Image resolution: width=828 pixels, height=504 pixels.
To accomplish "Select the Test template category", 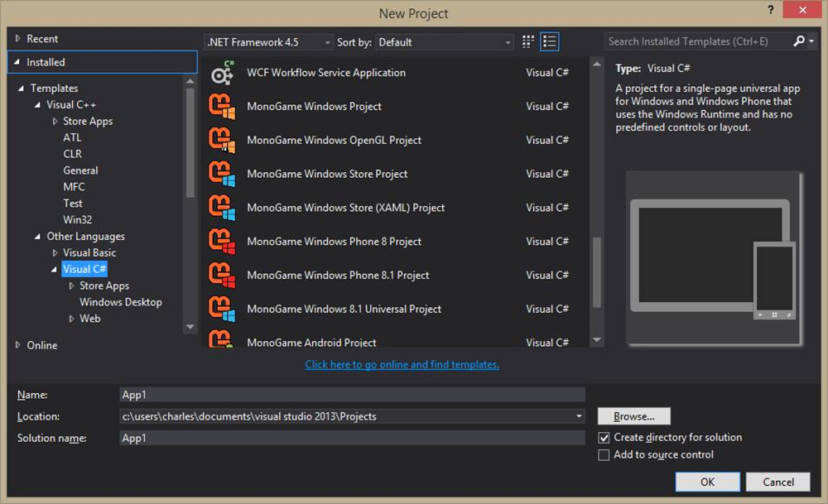I will tap(73, 204).
